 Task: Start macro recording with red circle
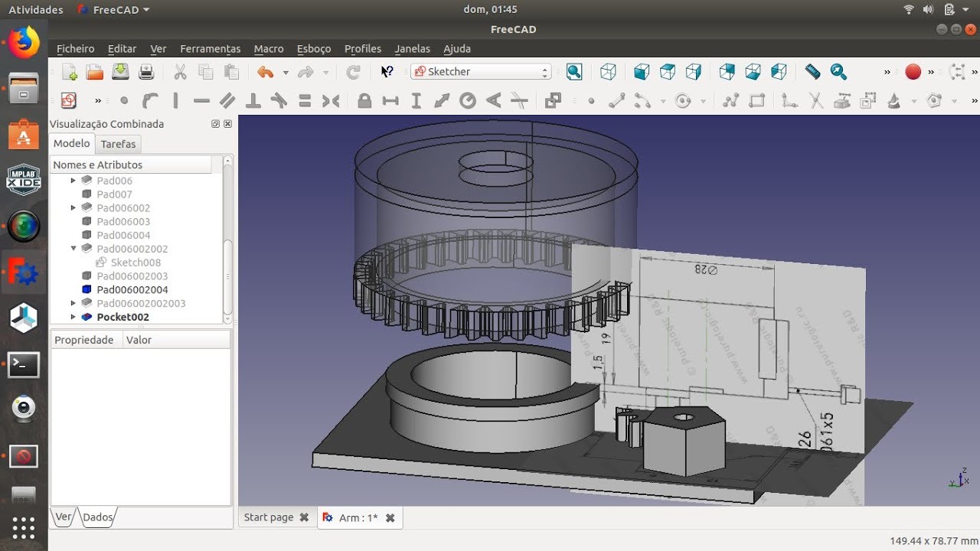click(913, 72)
